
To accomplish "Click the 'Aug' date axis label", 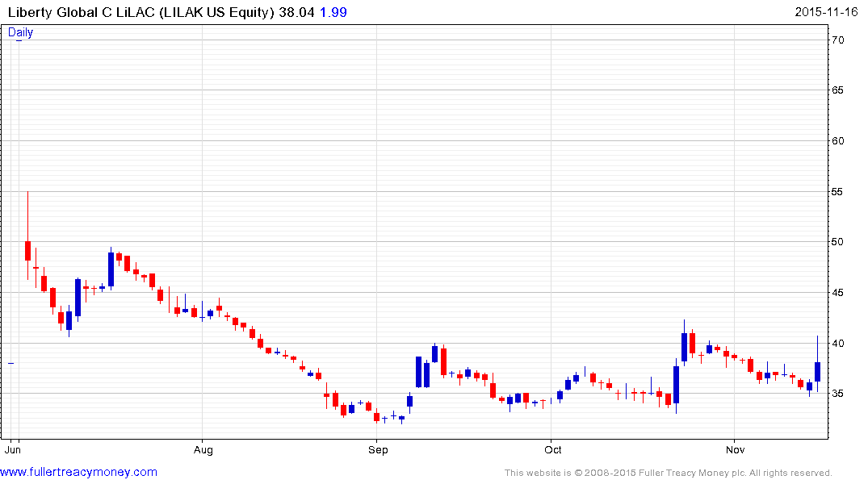I will 203,449.
